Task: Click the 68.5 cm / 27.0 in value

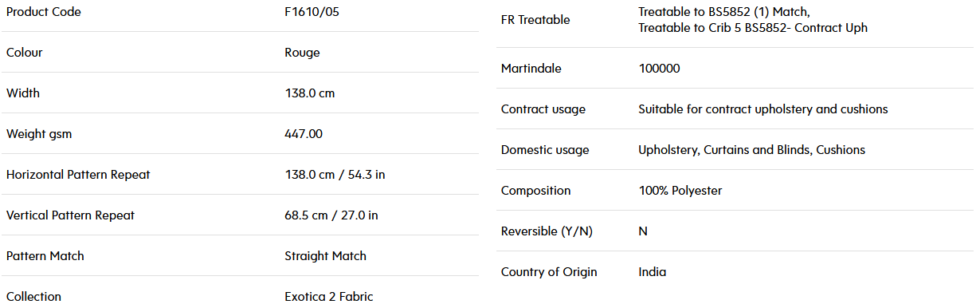Action: click(331, 215)
